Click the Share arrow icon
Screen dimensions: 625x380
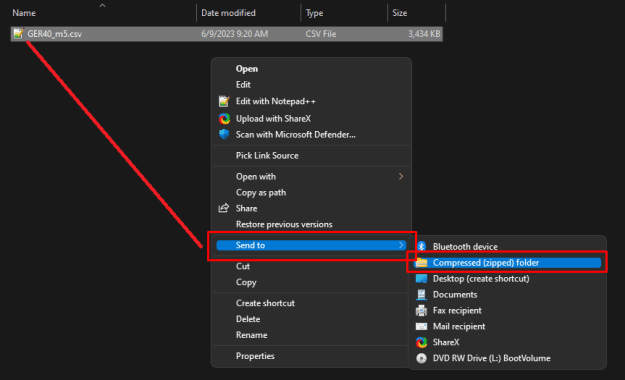click(x=224, y=208)
